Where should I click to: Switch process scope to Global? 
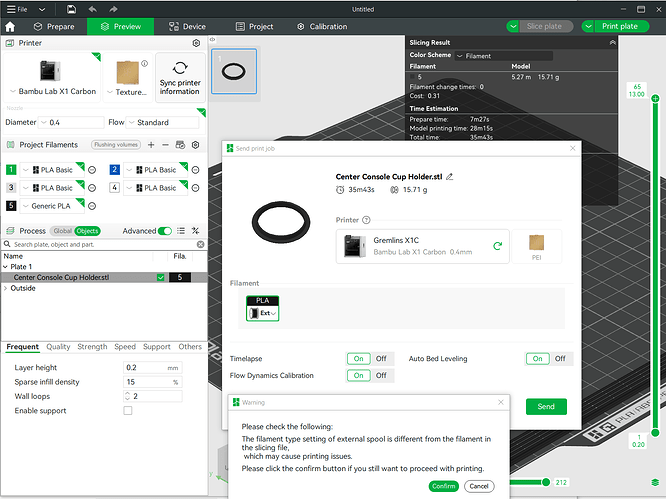(x=62, y=231)
